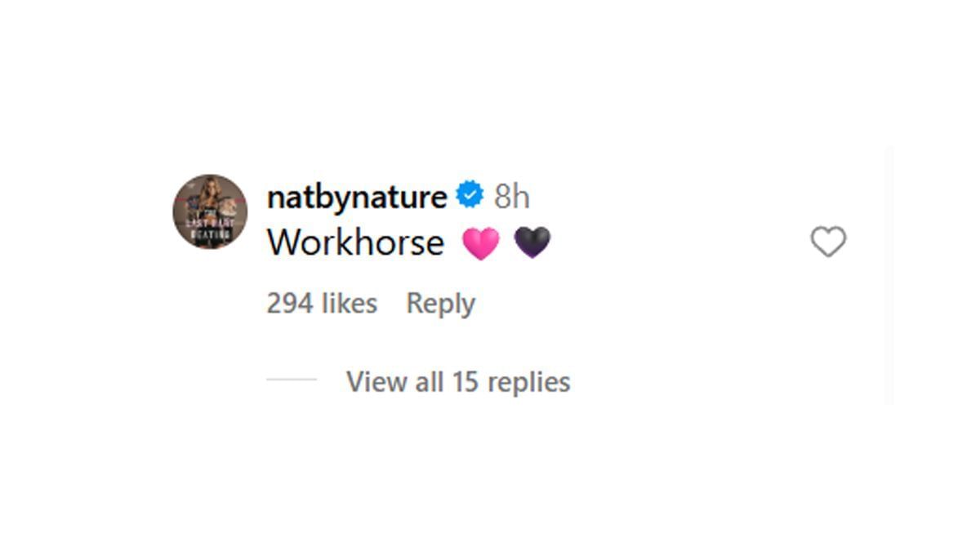
Task: View the 294 likes list
Action: pos(322,304)
